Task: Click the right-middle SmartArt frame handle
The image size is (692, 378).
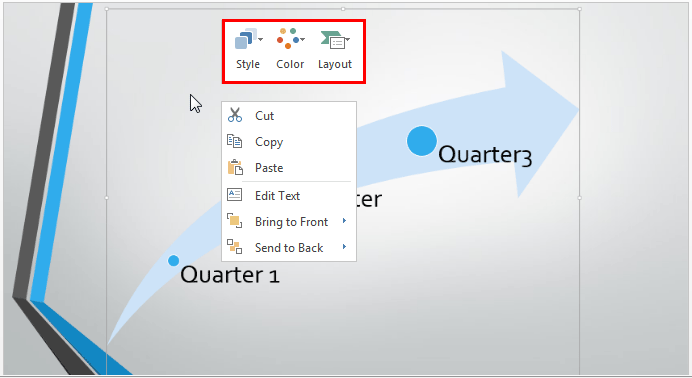Action: 579,198
